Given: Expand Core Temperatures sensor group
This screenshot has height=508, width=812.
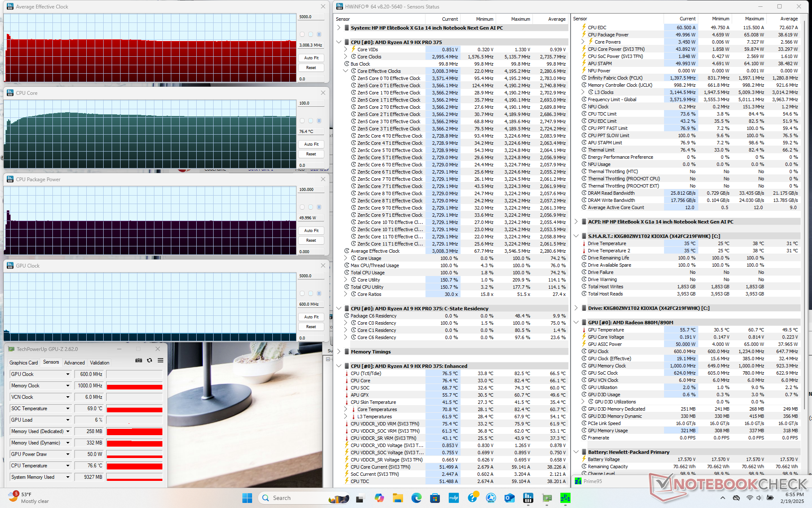Looking at the screenshot, I should (x=346, y=409).
